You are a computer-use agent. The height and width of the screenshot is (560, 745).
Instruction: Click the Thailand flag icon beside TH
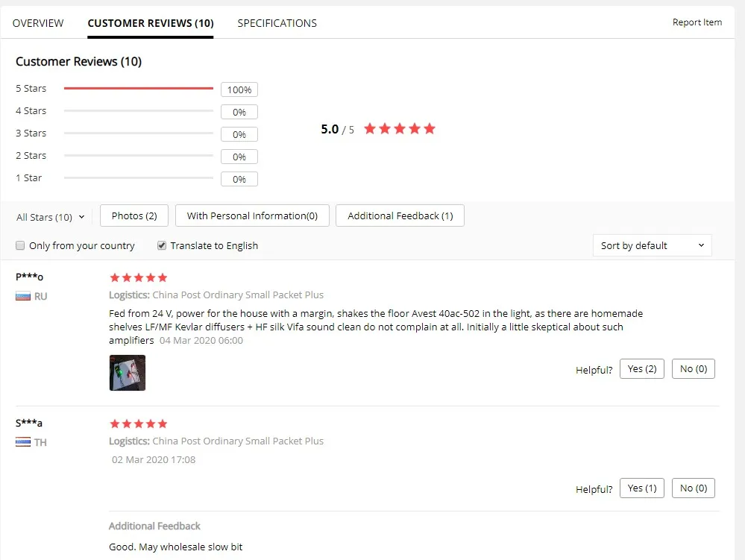click(x=23, y=442)
